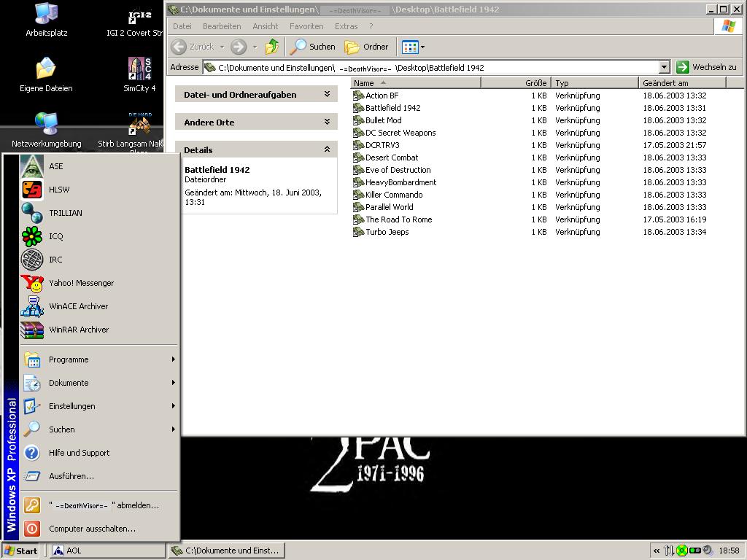747x560 pixels.
Task: Go up one folder level in Explorer
Action: coord(272,47)
